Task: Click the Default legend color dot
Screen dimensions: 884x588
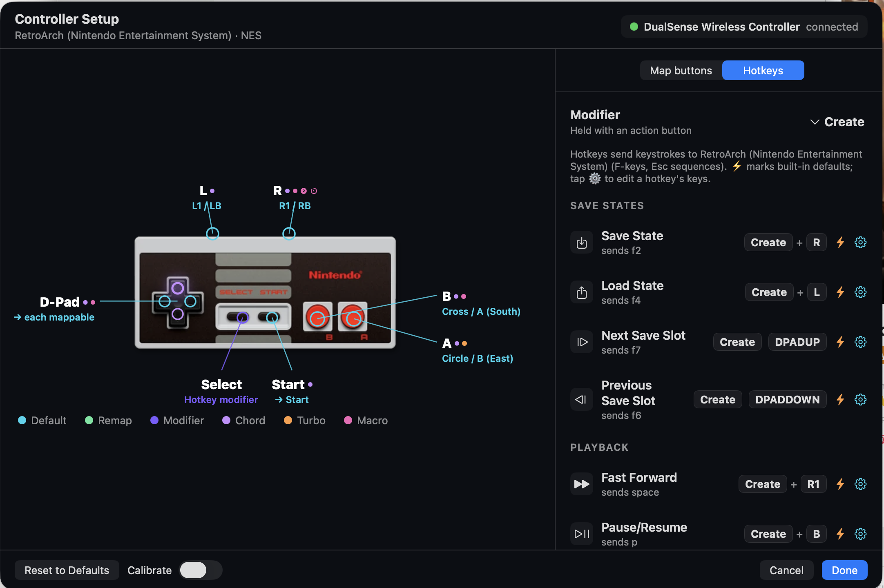Action: (x=22, y=420)
